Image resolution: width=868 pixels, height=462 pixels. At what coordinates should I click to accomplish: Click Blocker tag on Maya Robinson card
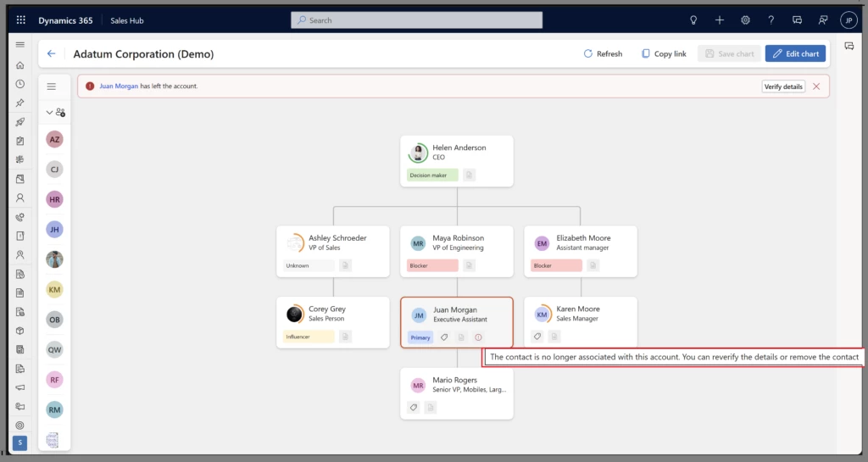click(x=432, y=265)
